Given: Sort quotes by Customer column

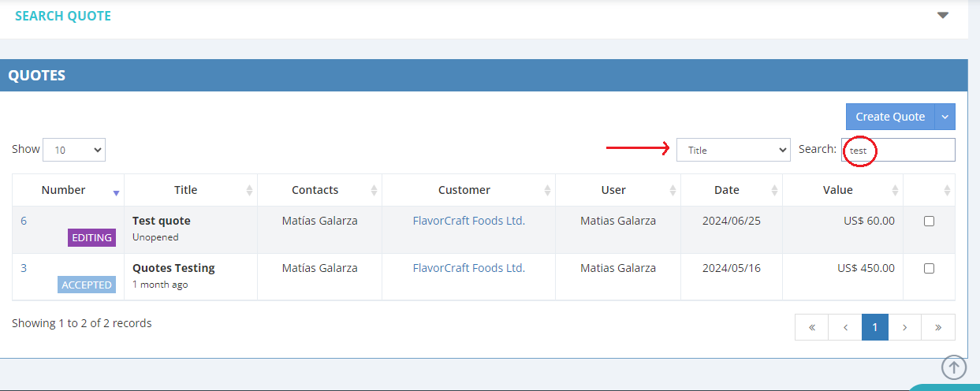Looking at the screenshot, I should pos(547,191).
